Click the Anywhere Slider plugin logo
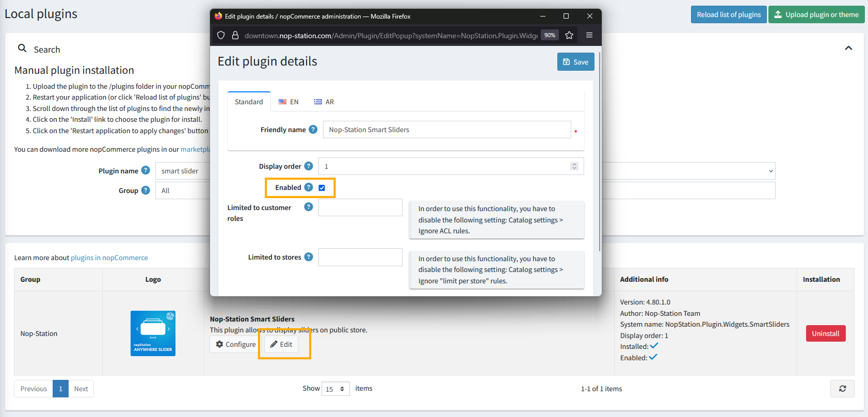 [x=153, y=333]
